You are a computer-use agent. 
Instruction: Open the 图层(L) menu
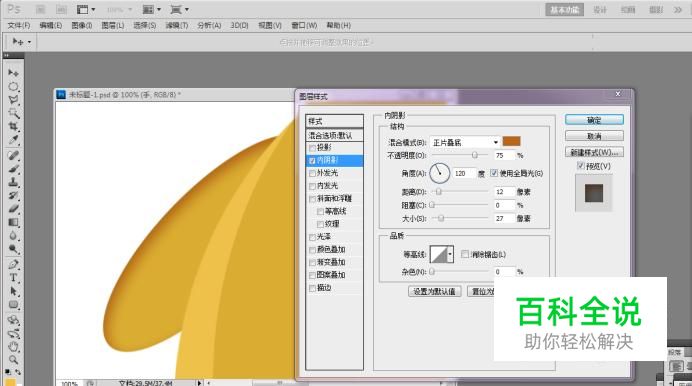[113, 26]
